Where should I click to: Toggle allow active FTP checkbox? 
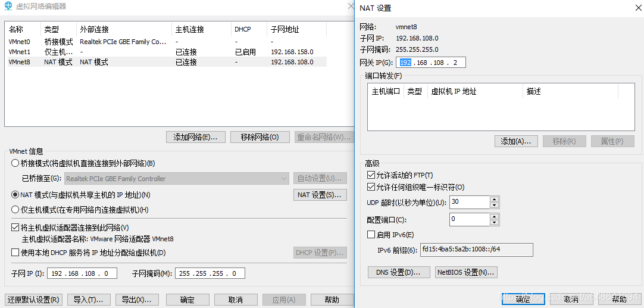coord(371,175)
